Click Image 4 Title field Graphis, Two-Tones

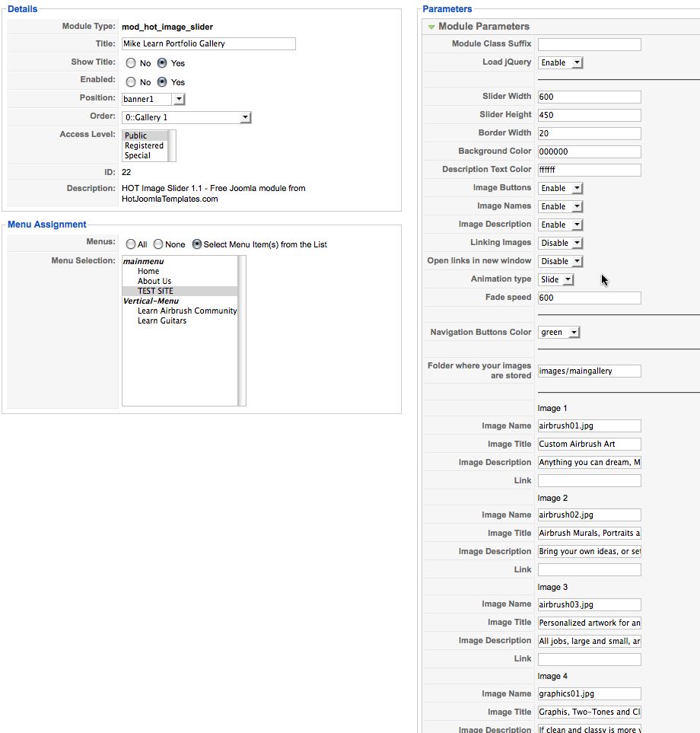589,712
